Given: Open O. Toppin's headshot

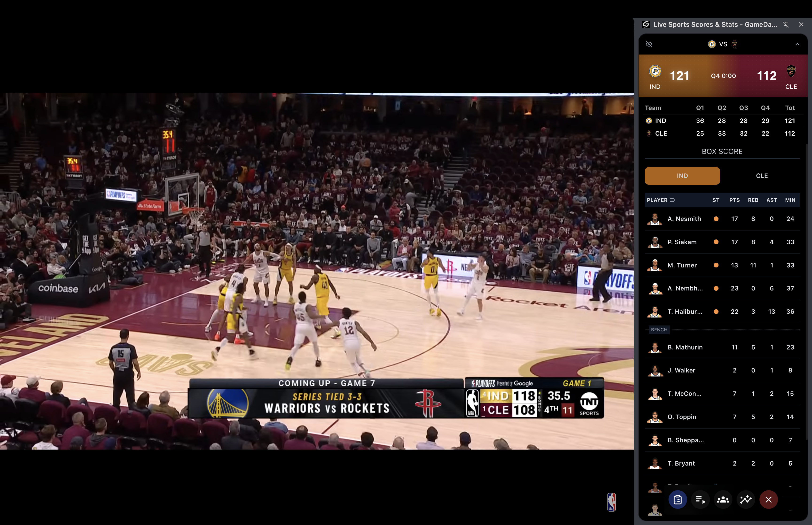Looking at the screenshot, I should click(655, 417).
